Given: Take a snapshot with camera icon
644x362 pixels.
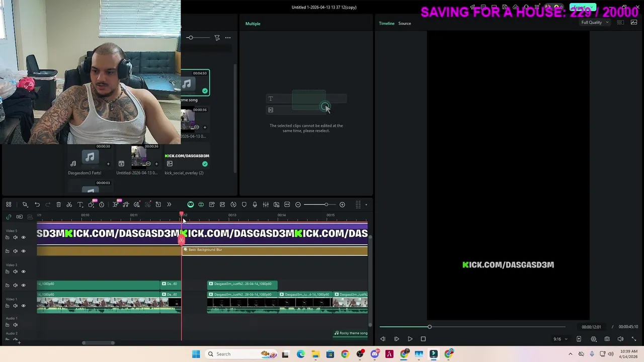Looking at the screenshot, I should click(607, 339).
